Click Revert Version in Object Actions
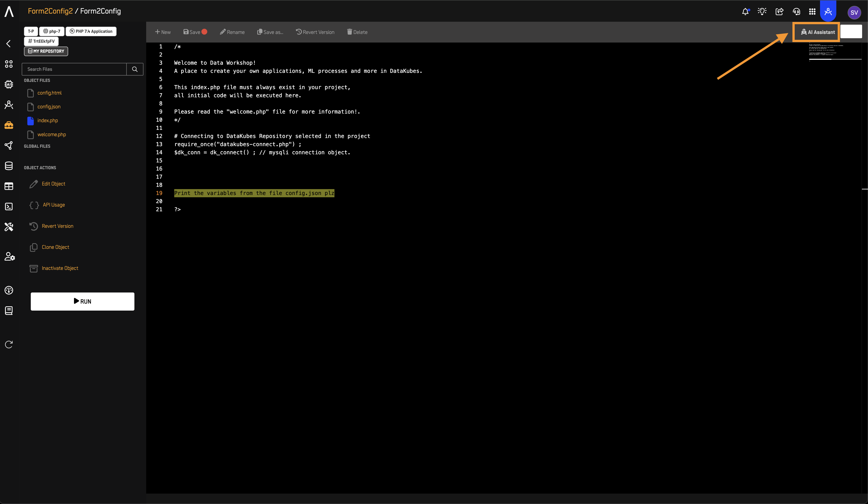 coord(57,226)
